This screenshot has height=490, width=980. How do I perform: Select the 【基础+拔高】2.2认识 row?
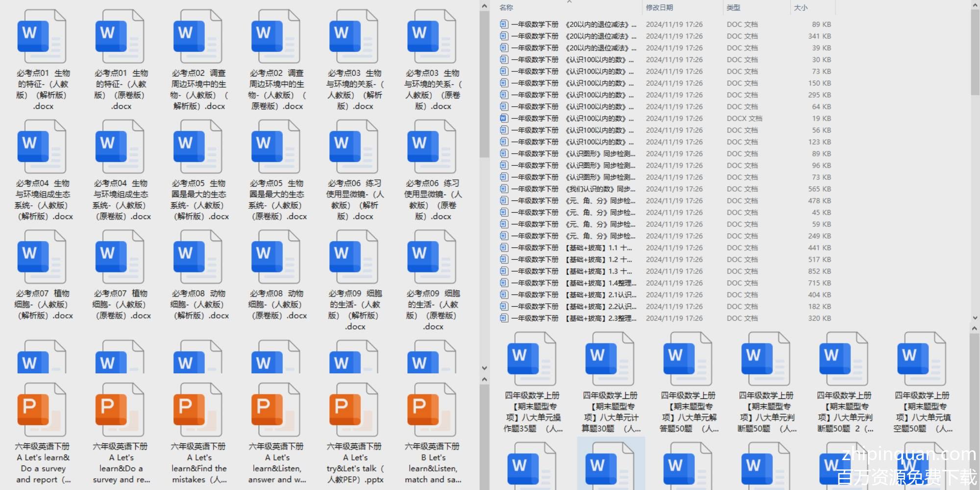click(665, 307)
